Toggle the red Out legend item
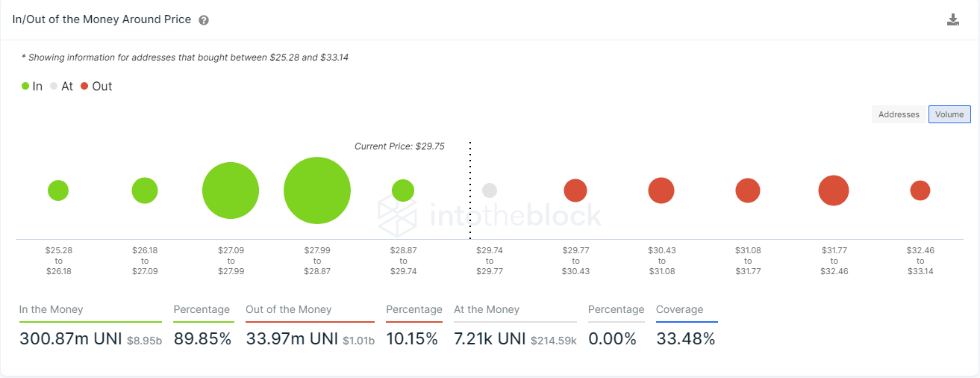 (96, 86)
